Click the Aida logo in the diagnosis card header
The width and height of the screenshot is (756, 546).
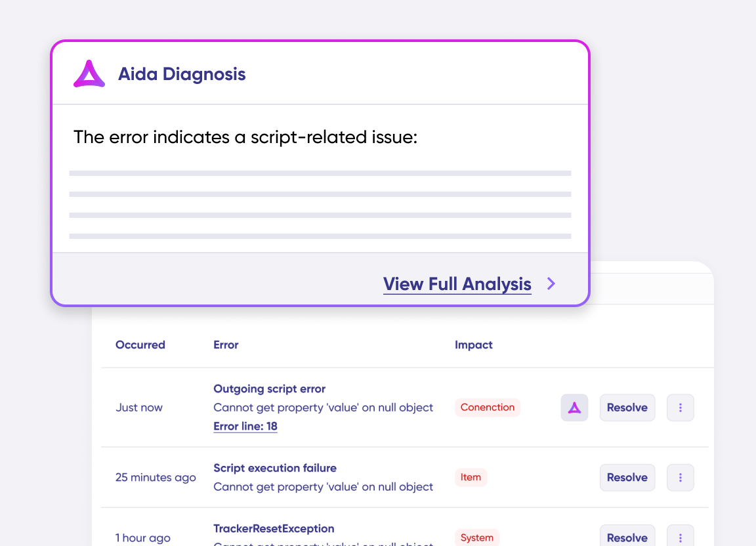coord(89,73)
